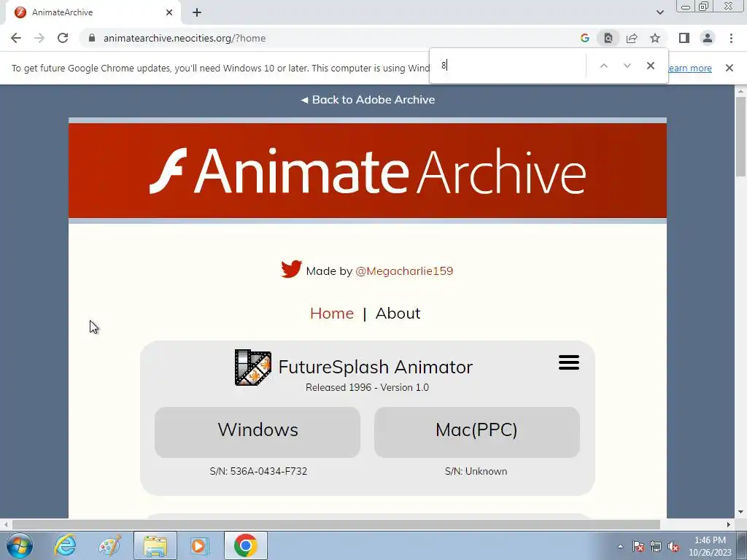Show hidden system tray icons

click(x=620, y=546)
